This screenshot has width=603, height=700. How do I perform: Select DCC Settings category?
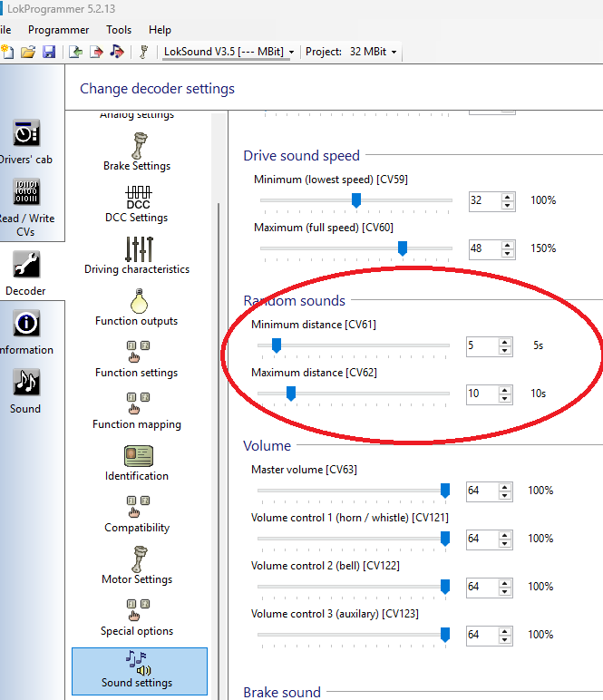[137, 204]
